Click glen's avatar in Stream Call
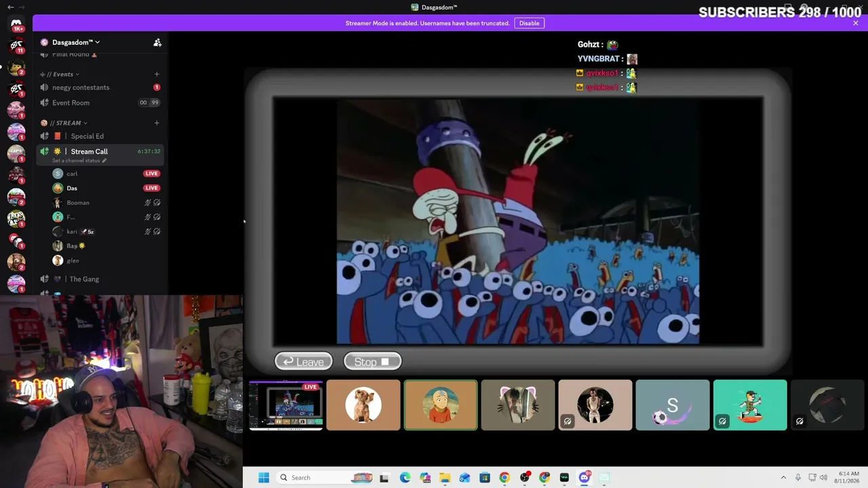 click(58, 260)
